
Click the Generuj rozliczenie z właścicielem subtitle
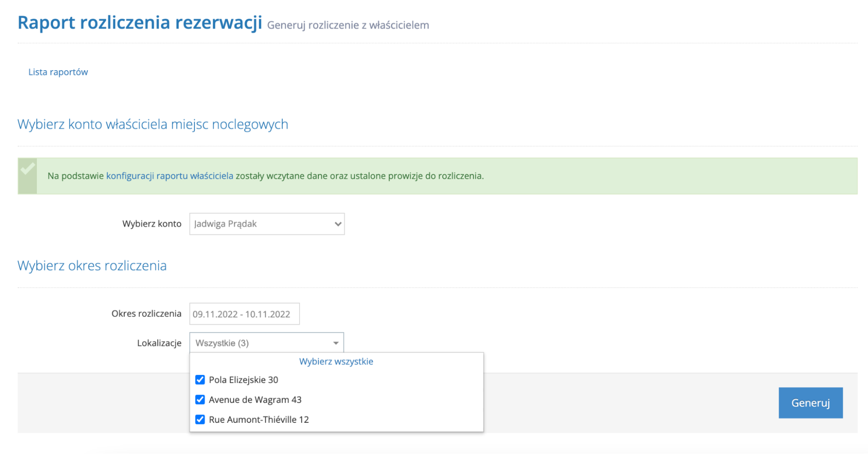tap(348, 25)
